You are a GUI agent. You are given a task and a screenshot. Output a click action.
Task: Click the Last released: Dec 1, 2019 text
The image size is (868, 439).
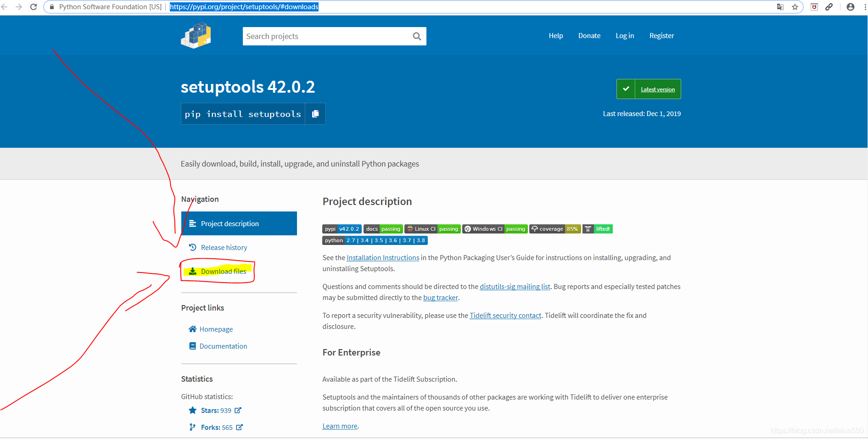point(642,114)
